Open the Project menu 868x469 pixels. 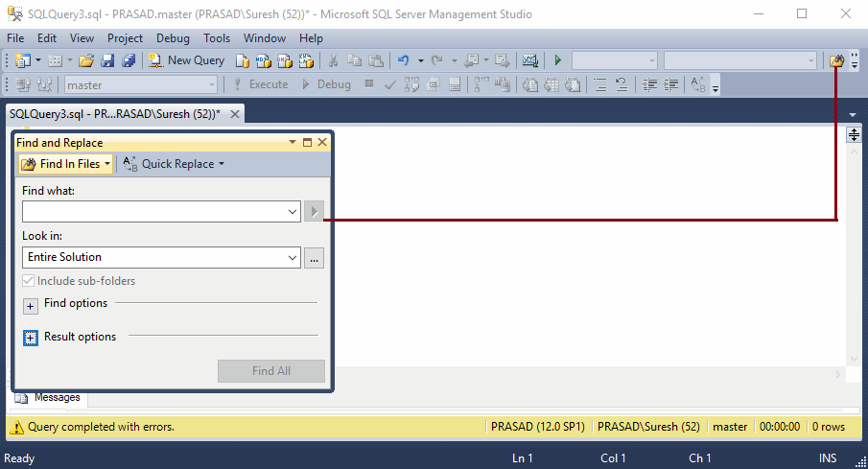point(125,38)
